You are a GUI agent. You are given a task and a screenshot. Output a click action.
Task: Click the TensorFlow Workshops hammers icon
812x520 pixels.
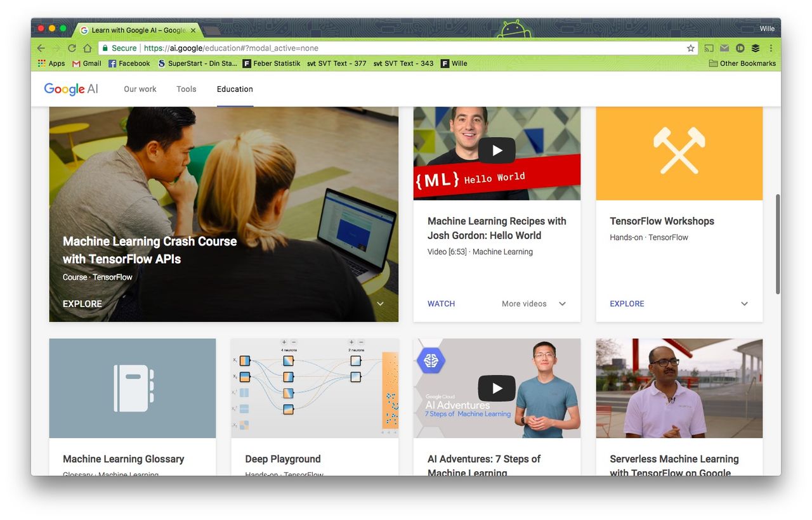[x=679, y=151]
